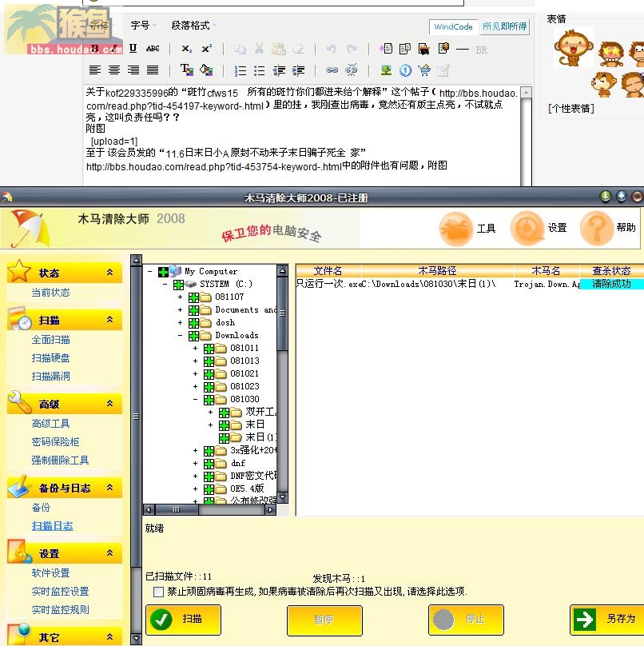Justify the text in the editor

pyautogui.click(x=153, y=70)
